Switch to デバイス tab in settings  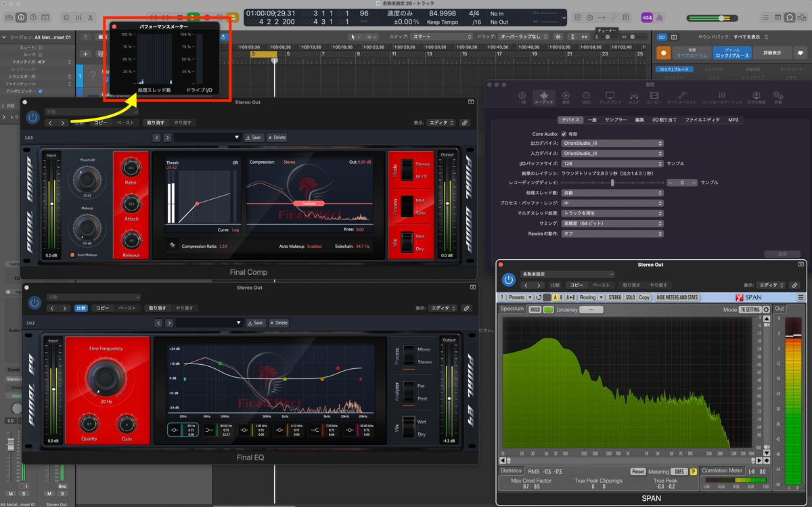pos(570,119)
